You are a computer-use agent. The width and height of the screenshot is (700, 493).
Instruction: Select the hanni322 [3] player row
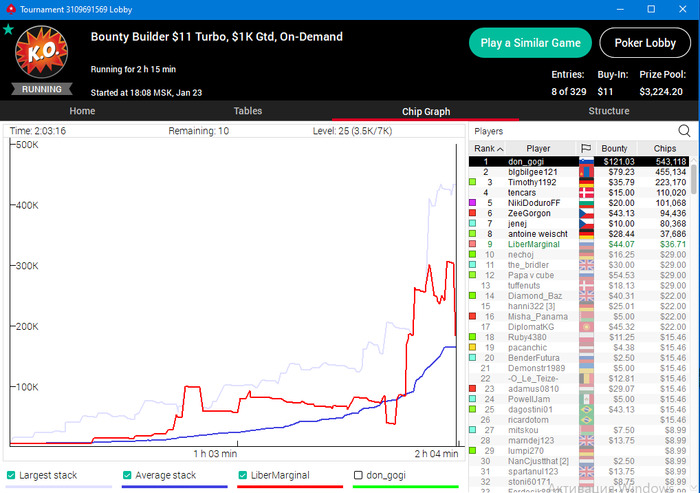click(x=579, y=306)
